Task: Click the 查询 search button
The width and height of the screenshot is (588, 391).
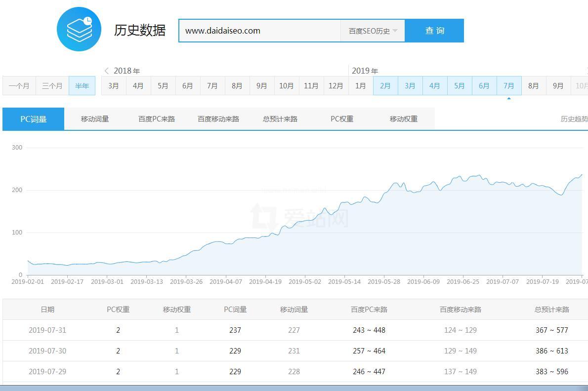Action: [x=434, y=31]
